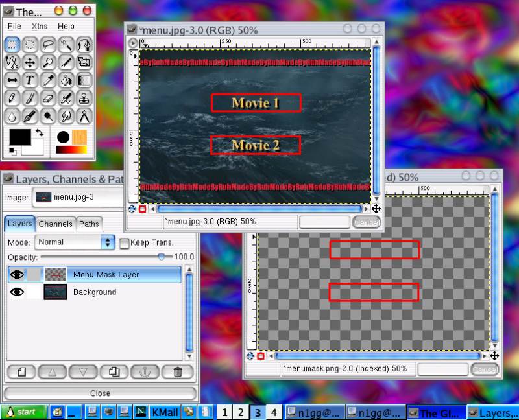Select the Convolve blur droplet tool
Screen dimensions: 519x420
[12, 116]
